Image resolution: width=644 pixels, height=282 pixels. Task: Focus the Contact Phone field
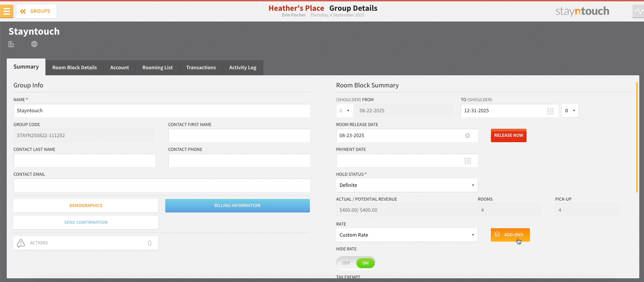[239, 160]
